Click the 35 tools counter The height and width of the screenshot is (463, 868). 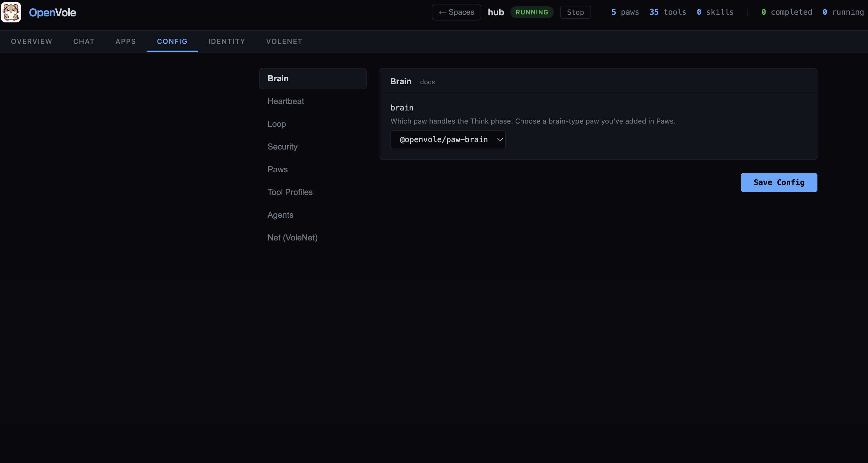(668, 12)
